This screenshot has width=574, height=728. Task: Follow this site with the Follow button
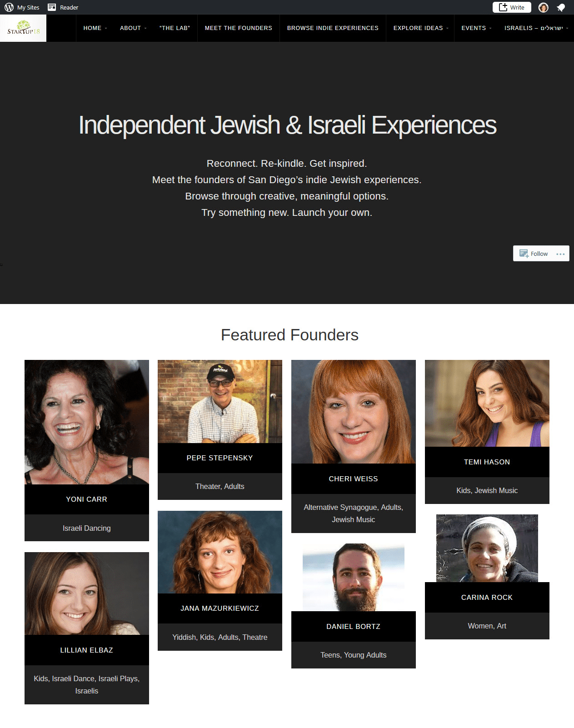(534, 254)
